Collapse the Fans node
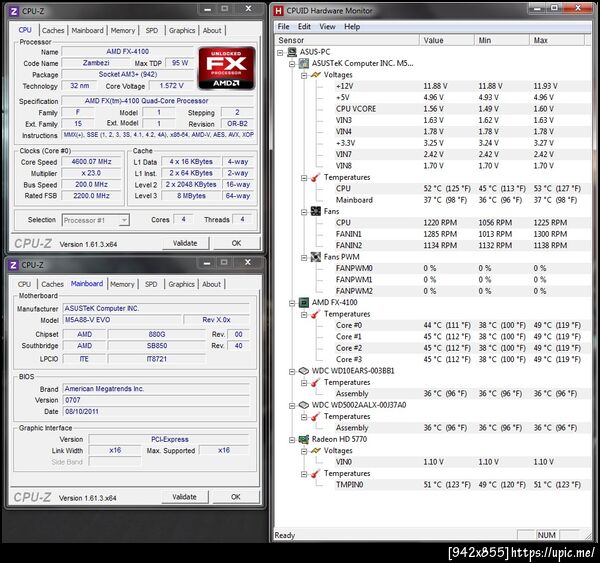The image size is (600, 563). 304,212
